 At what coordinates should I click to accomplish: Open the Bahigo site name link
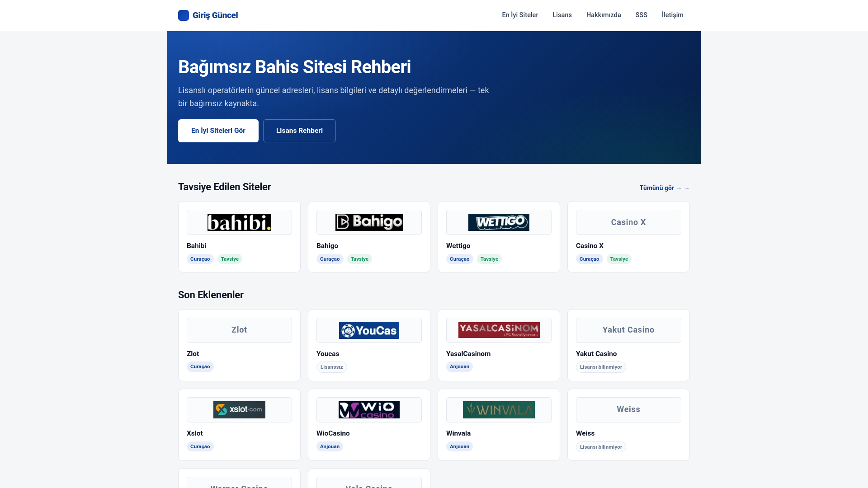[x=327, y=246]
